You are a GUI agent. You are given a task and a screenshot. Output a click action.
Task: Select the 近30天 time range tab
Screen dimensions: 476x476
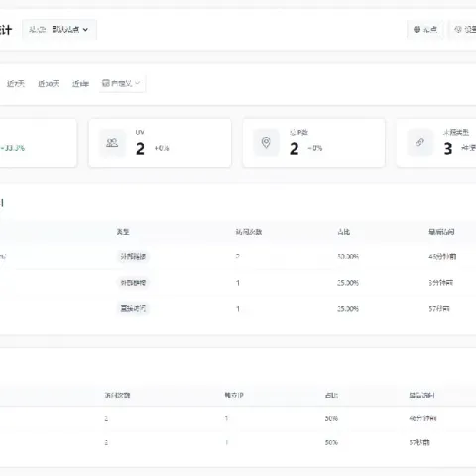[x=49, y=84]
